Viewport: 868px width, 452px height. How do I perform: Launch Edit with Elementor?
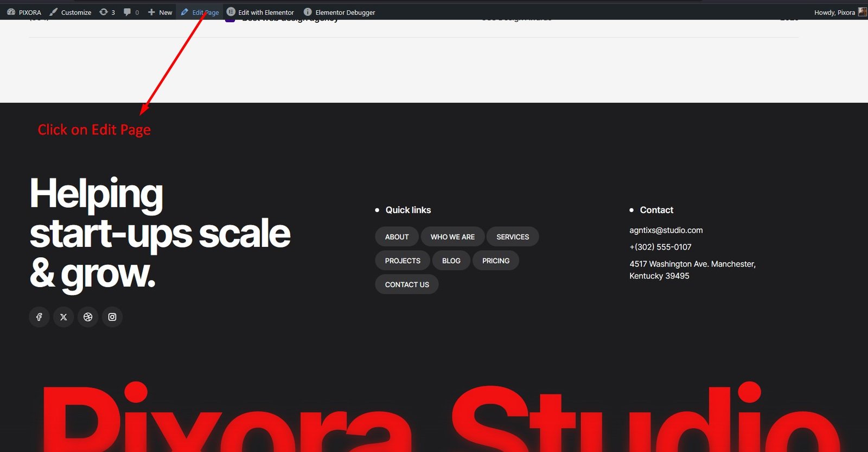tap(260, 12)
